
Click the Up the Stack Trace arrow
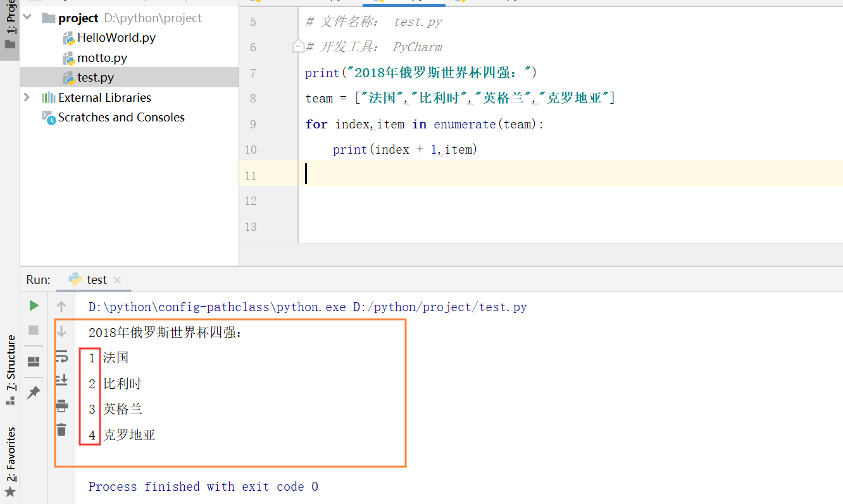click(61, 307)
